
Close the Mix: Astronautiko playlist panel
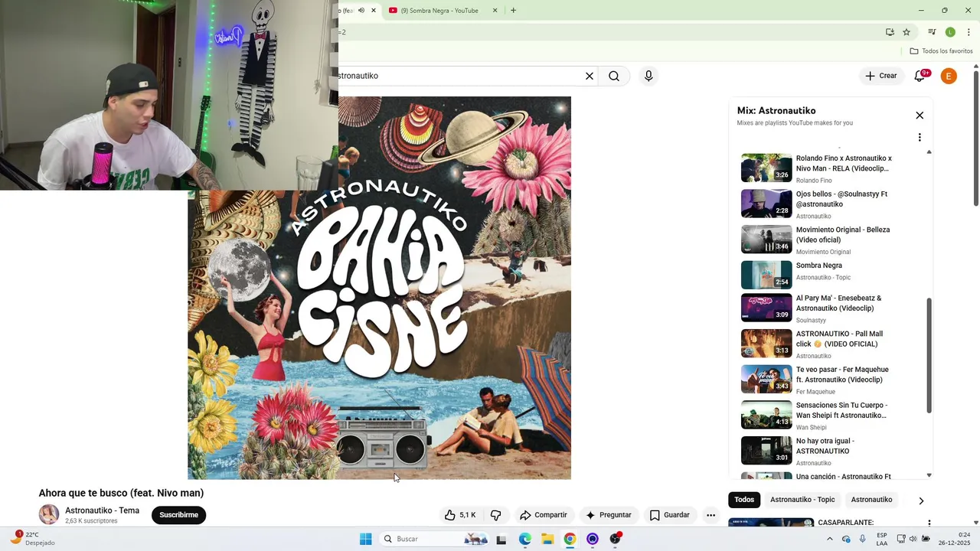click(x=920, y=116)
